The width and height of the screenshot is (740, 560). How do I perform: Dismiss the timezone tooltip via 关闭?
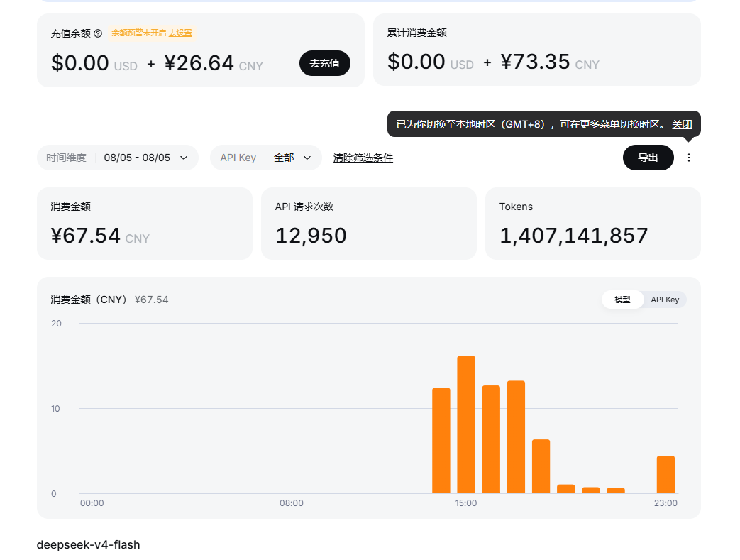[682, 124]
